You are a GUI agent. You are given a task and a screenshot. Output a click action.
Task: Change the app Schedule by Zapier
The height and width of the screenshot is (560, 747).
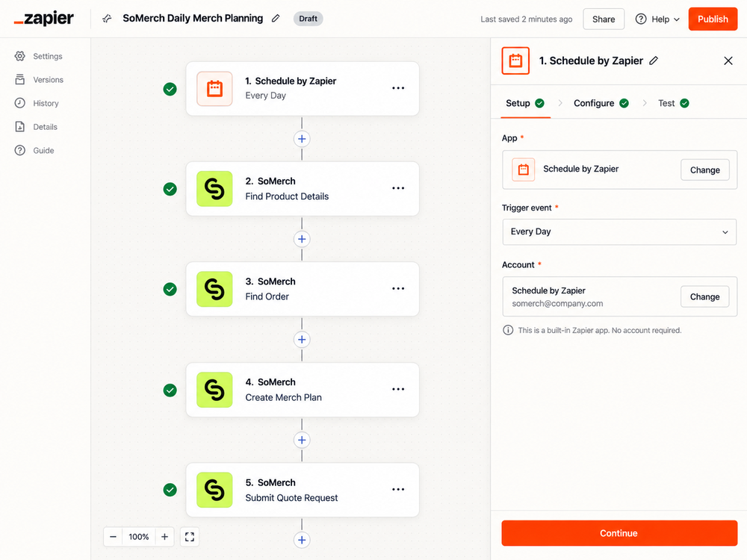click(704, 170)
